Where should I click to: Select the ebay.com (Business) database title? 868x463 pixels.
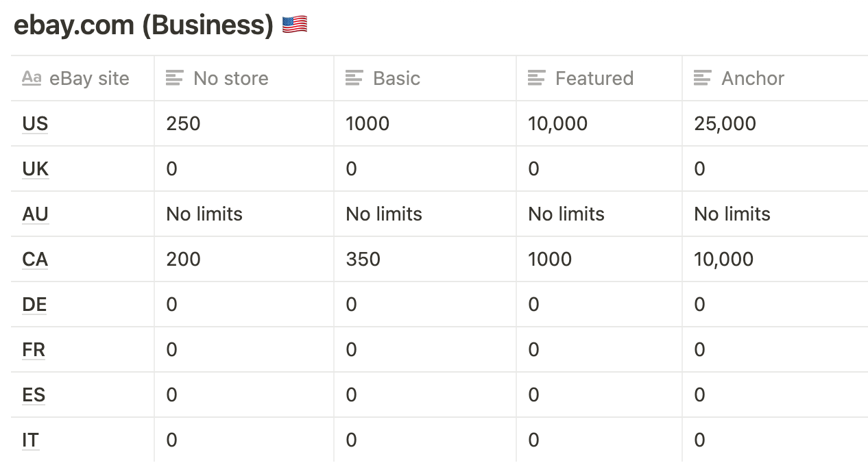click(x=143, y=25)
